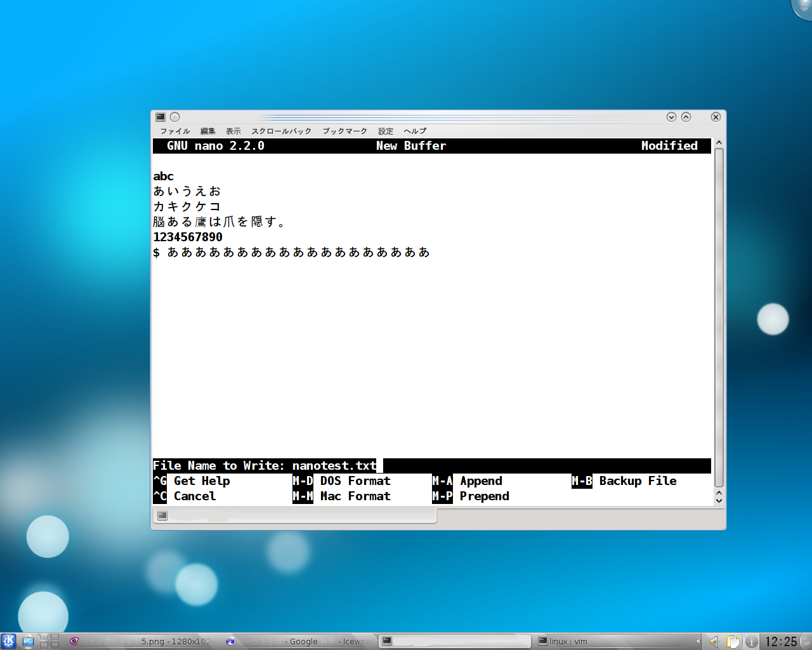Click the terminal vertical scrollbar track
Image resolution: width=812 pixels, height=650 pixels.
click(x=719, y=317)
